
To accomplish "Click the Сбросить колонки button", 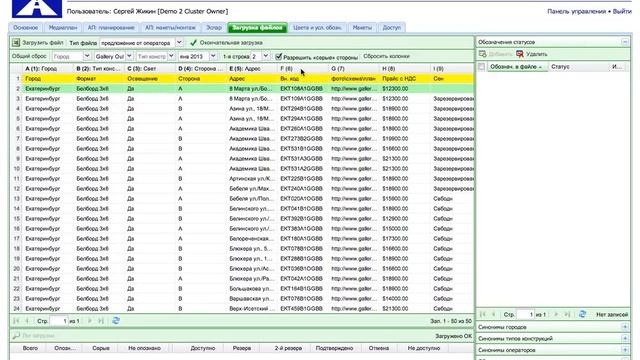I will tap(386, 56).
